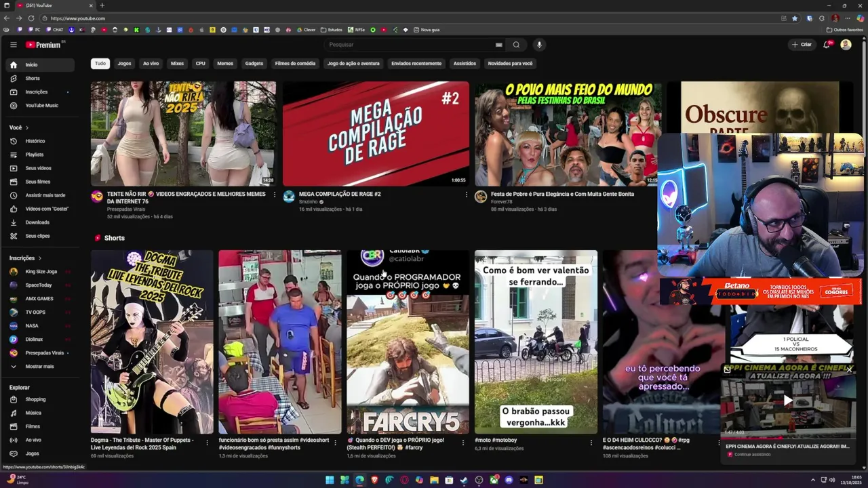Expand the Você section

(19, 127)
